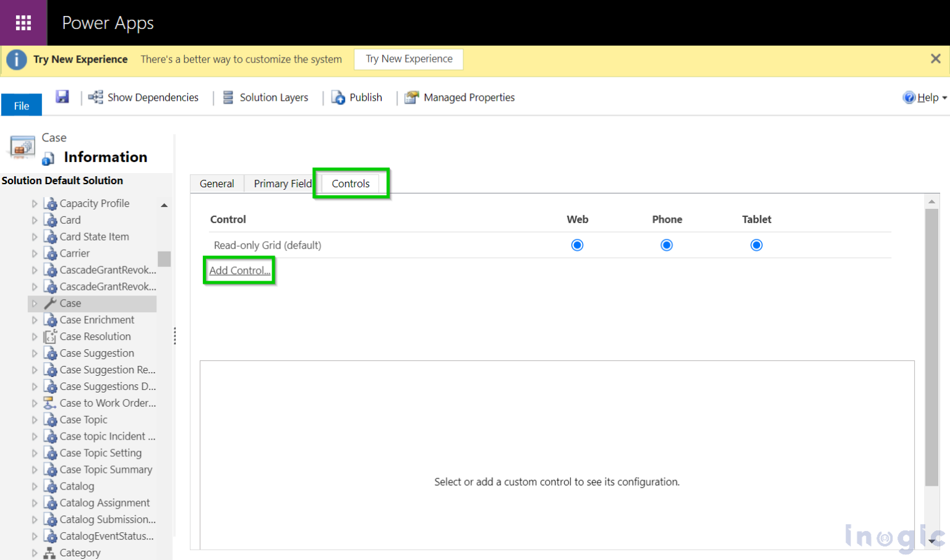Screen dimensions: 950x560
Task: Switch to the Primary Field tab
Action: point(282,183)
